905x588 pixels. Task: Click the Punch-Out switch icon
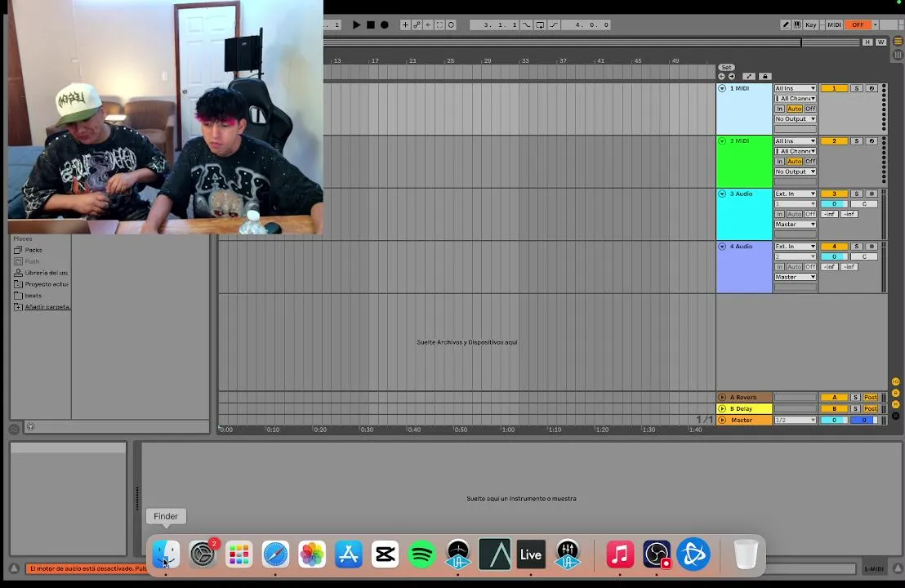pyautogui.click(x=554, y=24)
